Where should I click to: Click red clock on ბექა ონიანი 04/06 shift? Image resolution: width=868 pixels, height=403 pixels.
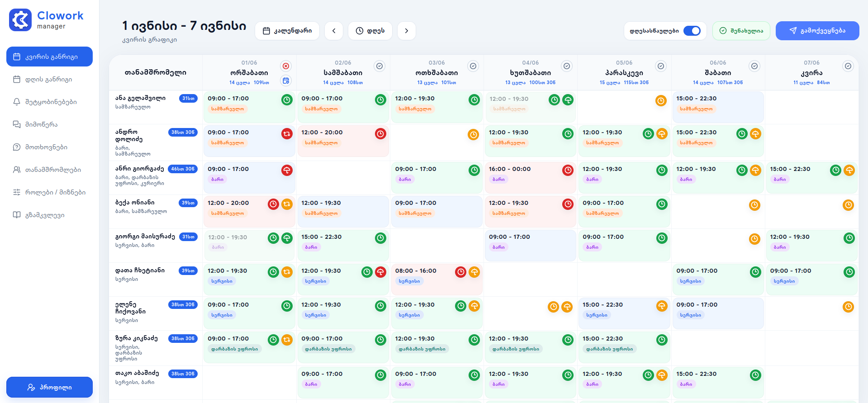click(568, 204)
